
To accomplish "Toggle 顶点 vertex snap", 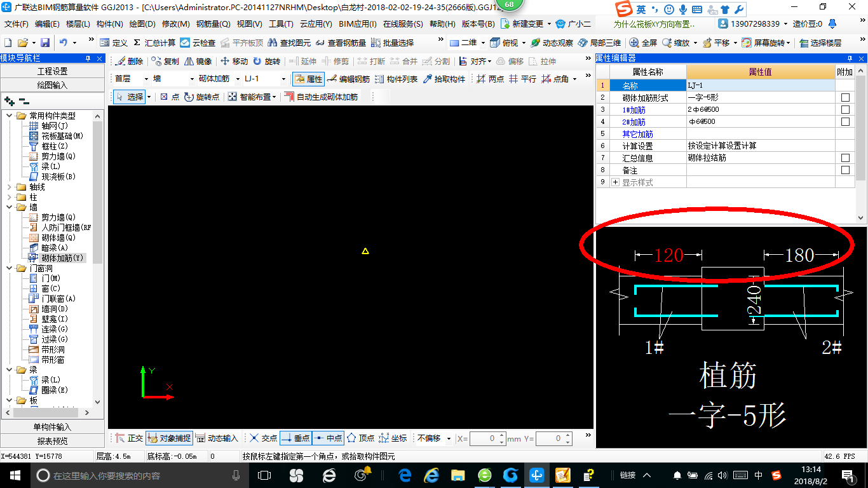I will [360, 438].
